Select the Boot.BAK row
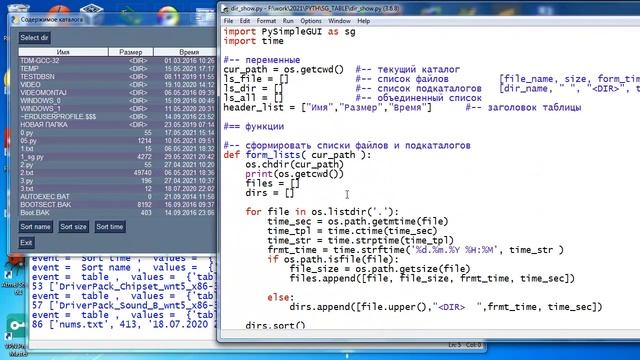 (118, 213)
